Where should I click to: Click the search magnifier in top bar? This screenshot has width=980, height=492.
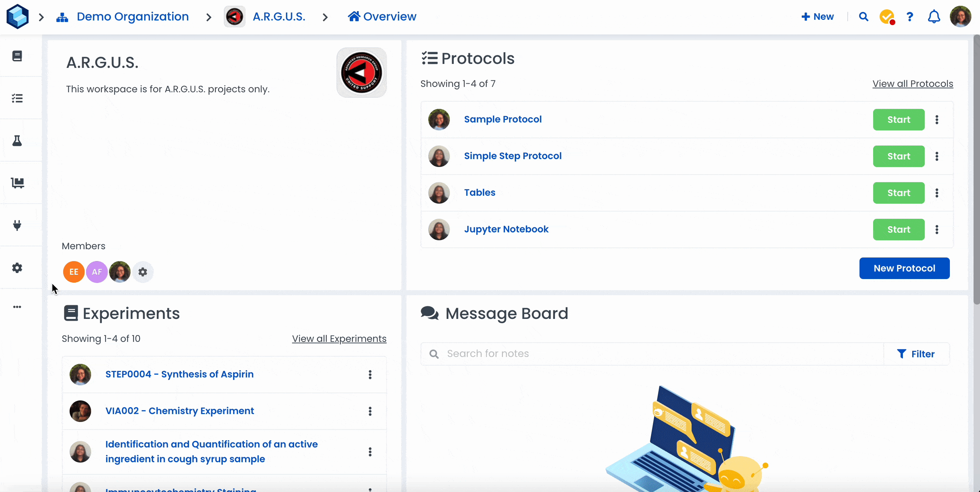coord(863,17)
